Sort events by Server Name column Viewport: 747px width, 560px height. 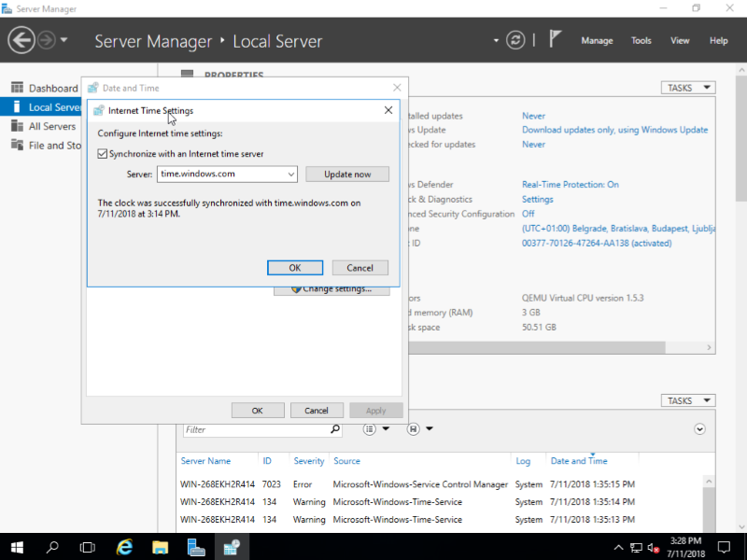(x=205, y=461)
